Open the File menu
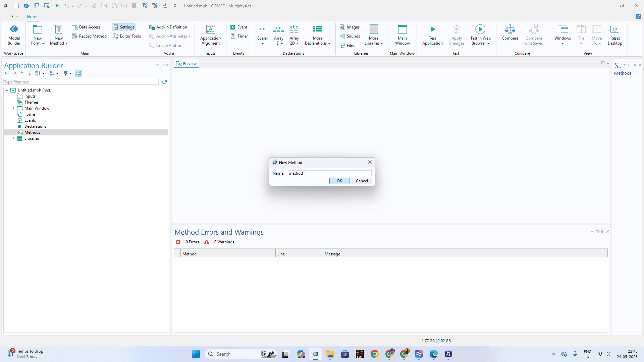Image resolution: width=644 pixels, height=362 pixels. pyautogui.click(x=14, y=16)
